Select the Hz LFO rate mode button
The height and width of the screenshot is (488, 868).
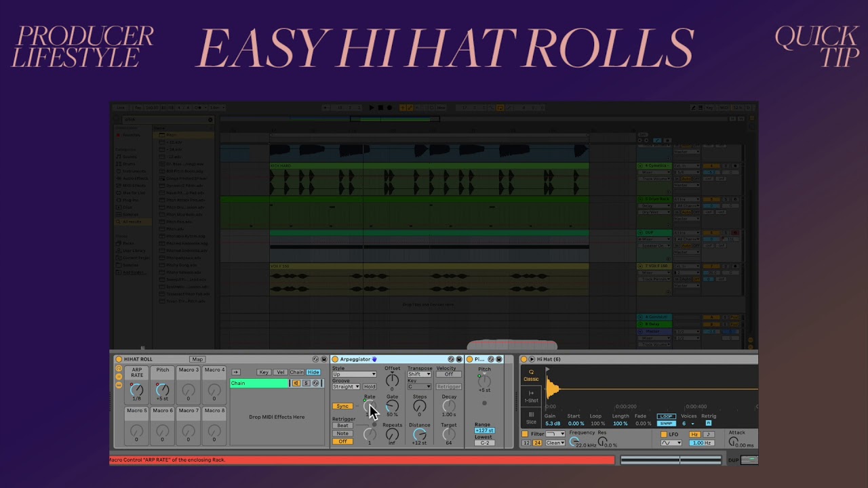click(694, 434)
